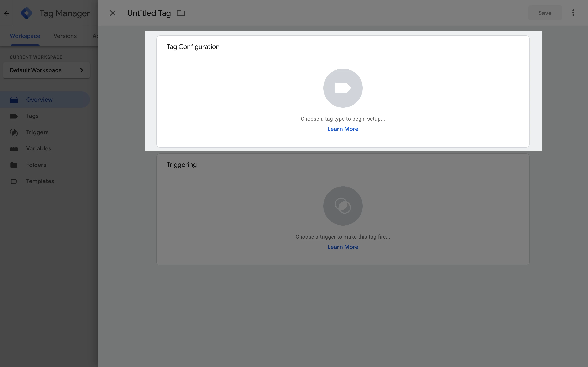The image size is (588, 367).
Task: Open Variables in the sidebar
Action: (38, 149)
